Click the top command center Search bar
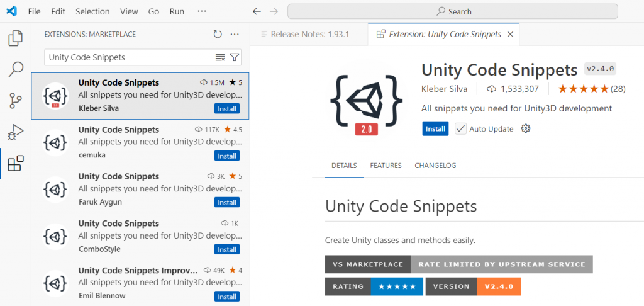 (x=453, y=11)
